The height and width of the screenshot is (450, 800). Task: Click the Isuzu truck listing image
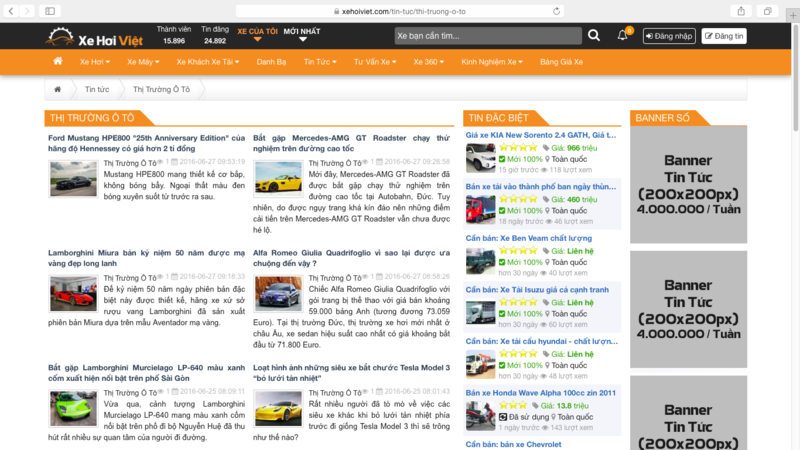(480, 313)
